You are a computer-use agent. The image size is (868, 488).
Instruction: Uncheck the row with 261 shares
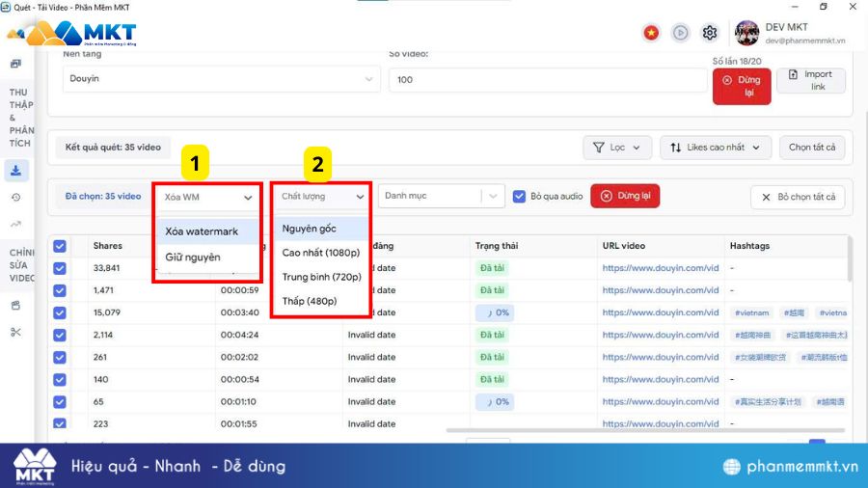point(60,358)
